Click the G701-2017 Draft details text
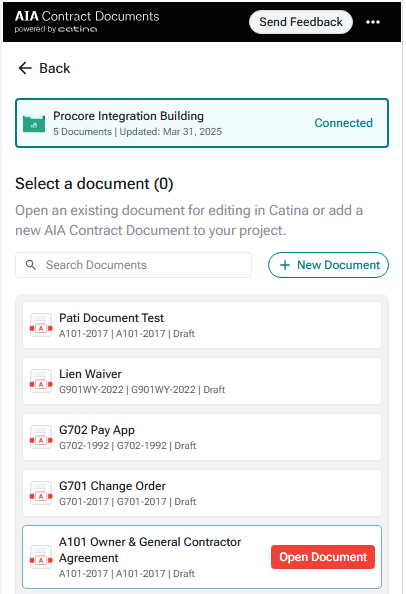Viewport: 406px width, 594px height. coord(128,502)
